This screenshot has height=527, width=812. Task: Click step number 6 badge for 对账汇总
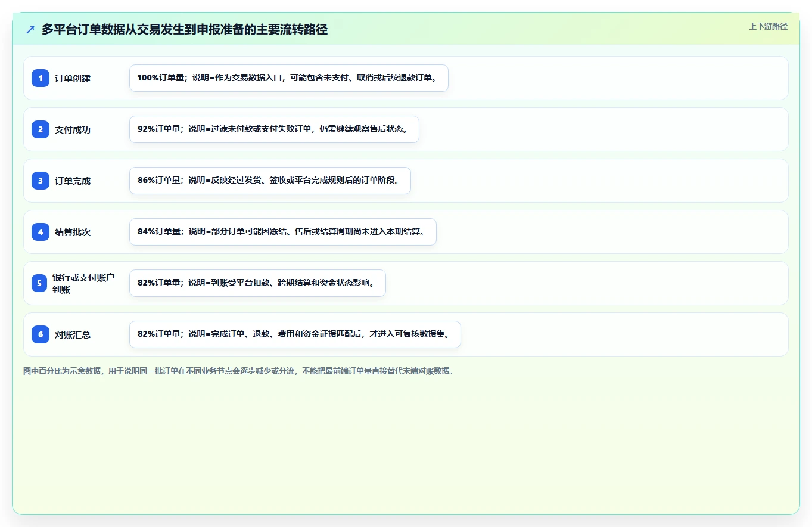pos(41,334)
